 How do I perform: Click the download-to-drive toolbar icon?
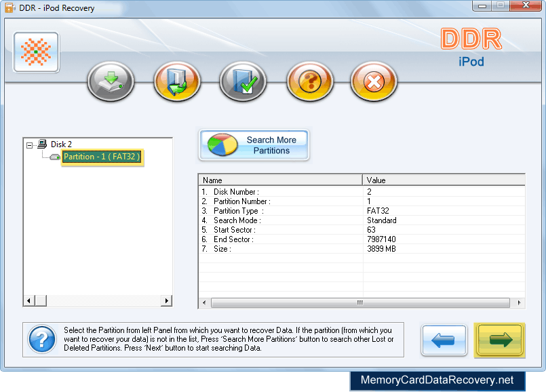click(111, 81)
